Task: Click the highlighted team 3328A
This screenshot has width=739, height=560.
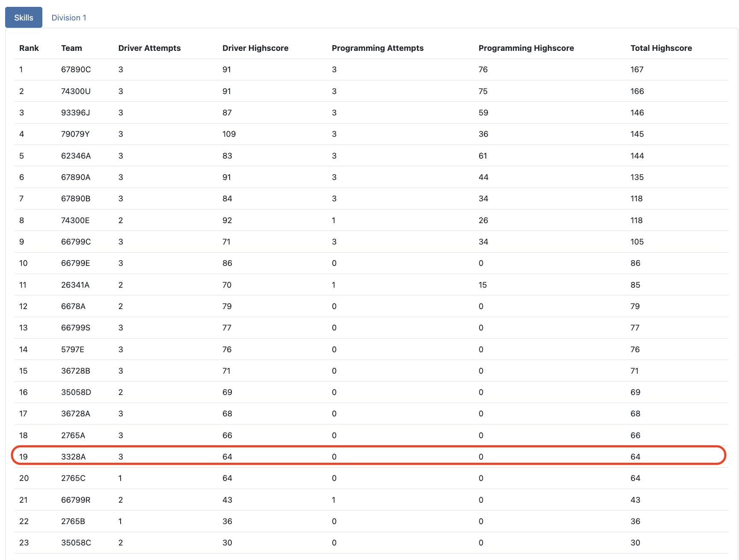Action: 73,457
